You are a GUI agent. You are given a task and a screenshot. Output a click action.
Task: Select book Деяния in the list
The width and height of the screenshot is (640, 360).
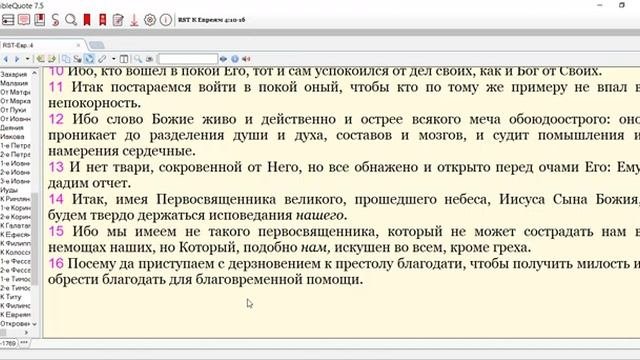(x=12, y=128)
